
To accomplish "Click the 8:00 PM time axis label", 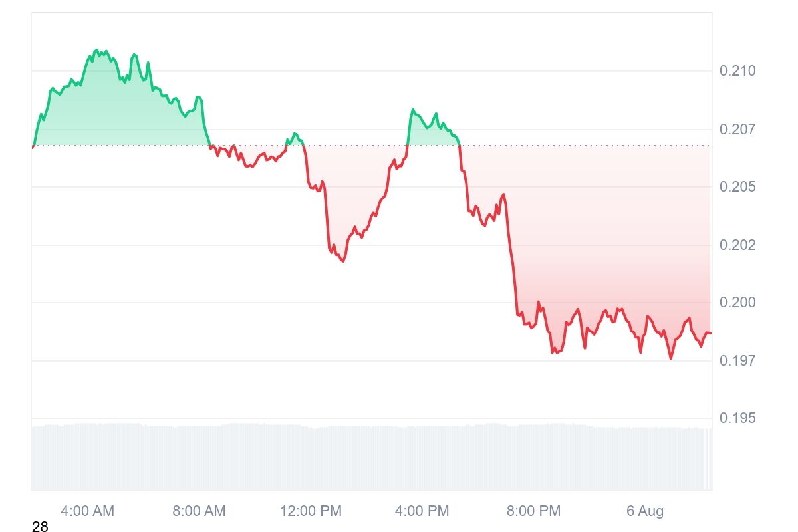I will (533, 511).
